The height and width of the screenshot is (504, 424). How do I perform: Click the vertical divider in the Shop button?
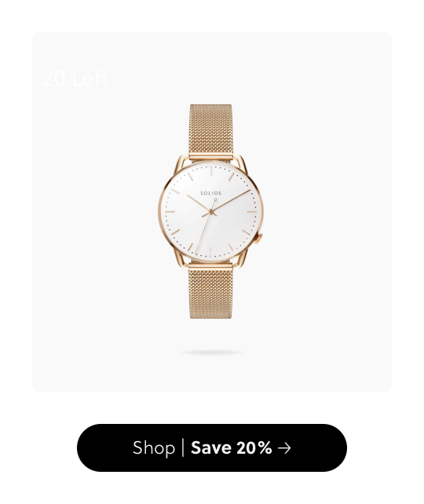tap(183, 447)
